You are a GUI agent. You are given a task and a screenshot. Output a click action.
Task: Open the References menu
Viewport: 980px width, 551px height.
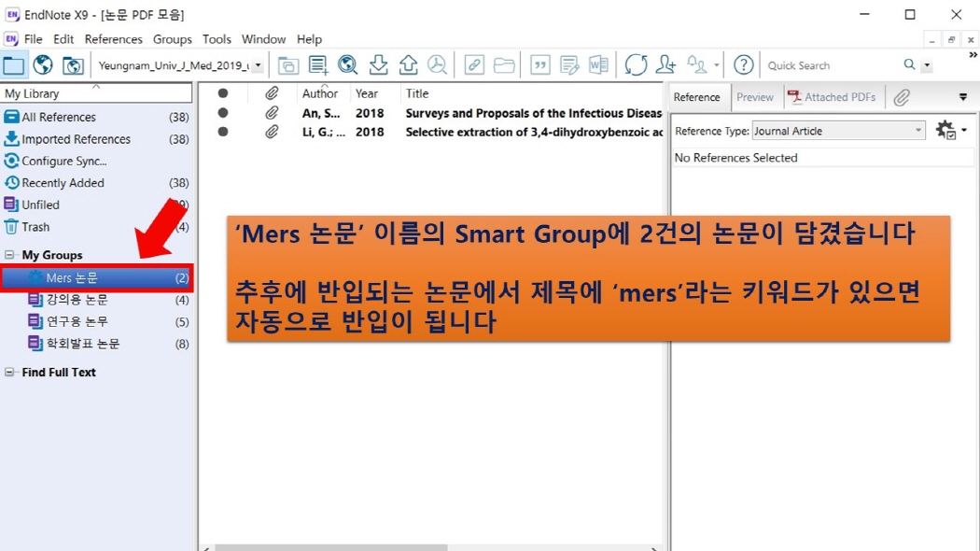click(x=114, y=39)
